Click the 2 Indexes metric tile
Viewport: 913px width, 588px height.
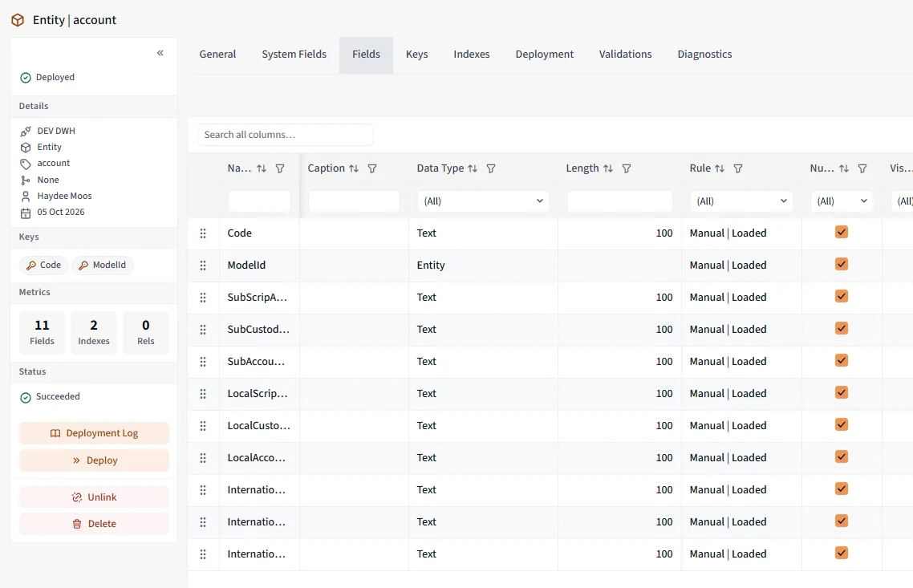click(x=94, y=332)
